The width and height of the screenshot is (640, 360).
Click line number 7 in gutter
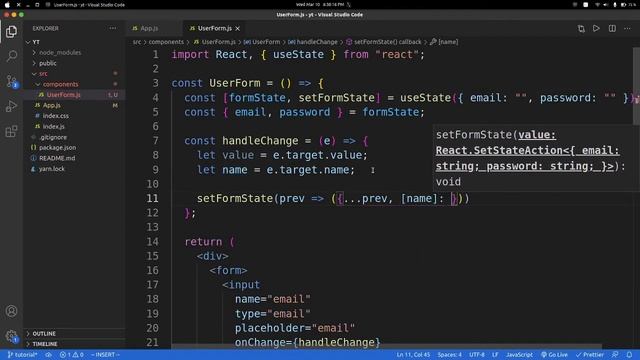[155, 141]
